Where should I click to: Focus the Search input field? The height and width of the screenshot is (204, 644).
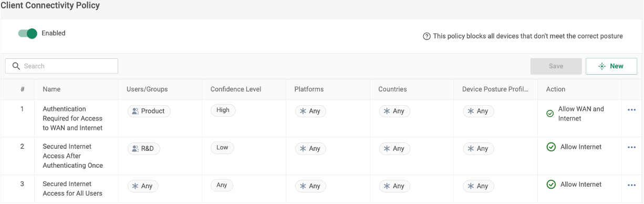coord(61,66)
